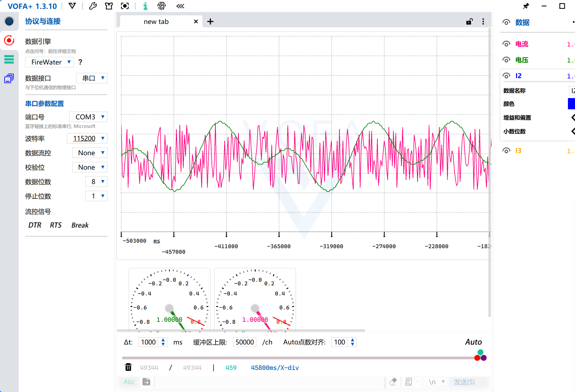Open the green info icon
Image resolution: width=575 pixels, height=392 pixels.
(146, 6)
